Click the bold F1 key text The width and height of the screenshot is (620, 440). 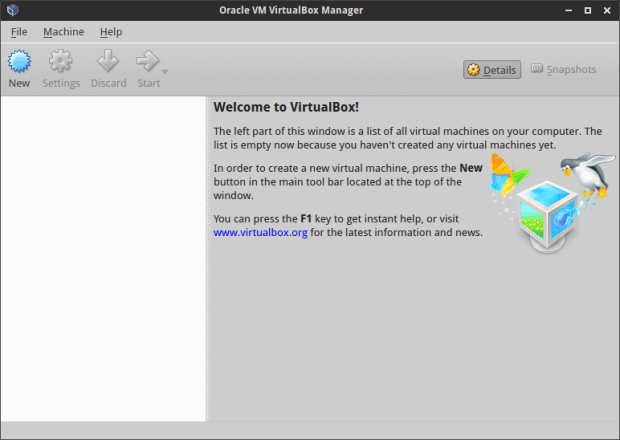[306, 219]
